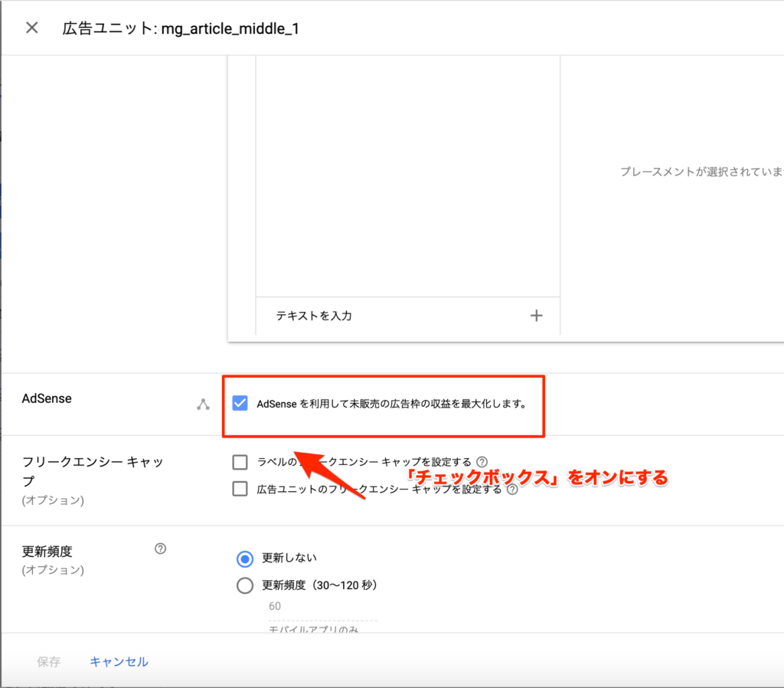This screenshot has width=784, height=688.
Task: Select 更新頻度 (30〜120 秒) radio button
Action: coord(244,585)
